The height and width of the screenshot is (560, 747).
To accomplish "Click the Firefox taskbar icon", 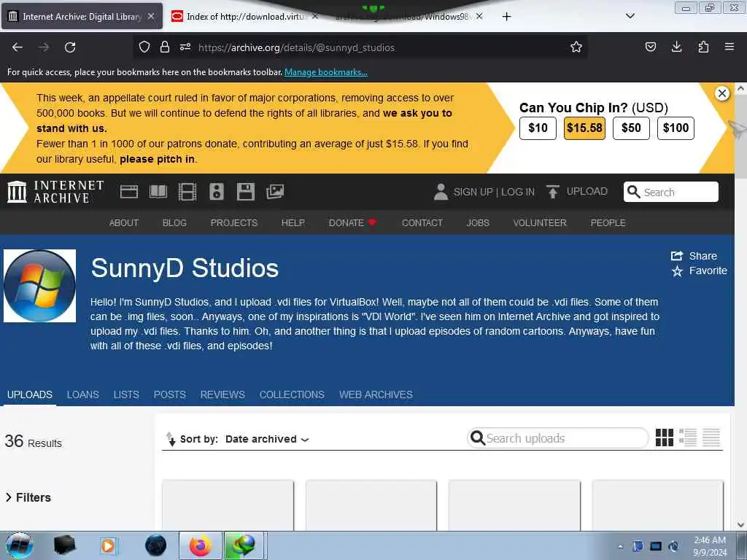I will pos(200,545).
